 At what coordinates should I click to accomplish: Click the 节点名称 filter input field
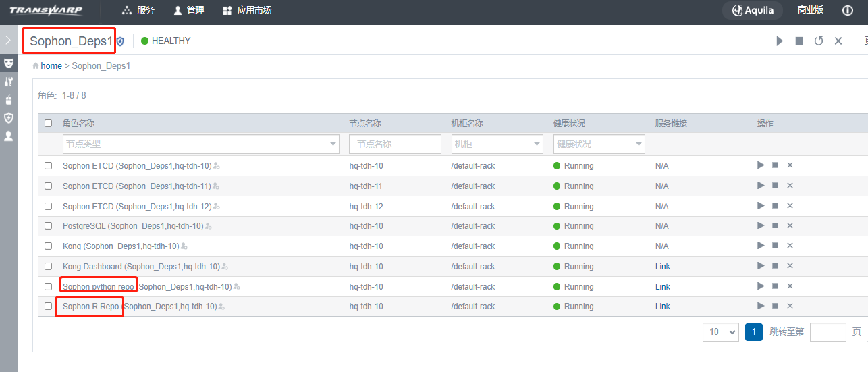pyautogui.click(x=395, y=144)
